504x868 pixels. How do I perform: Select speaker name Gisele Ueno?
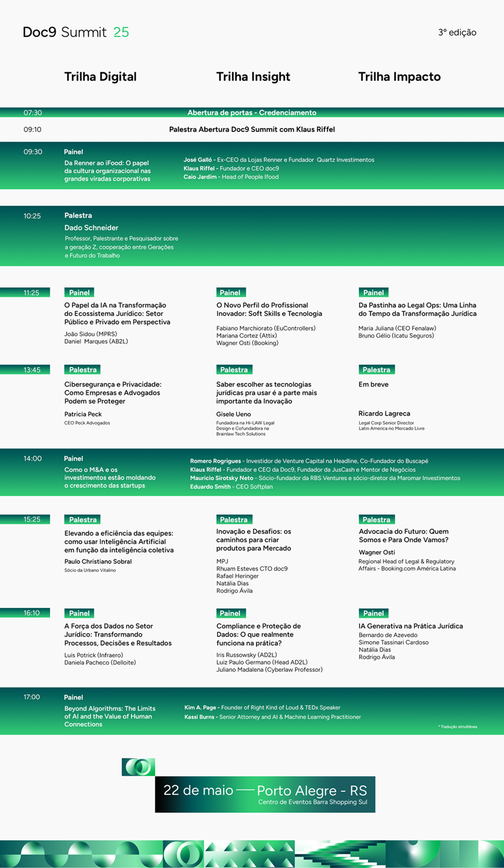point(233,414)
